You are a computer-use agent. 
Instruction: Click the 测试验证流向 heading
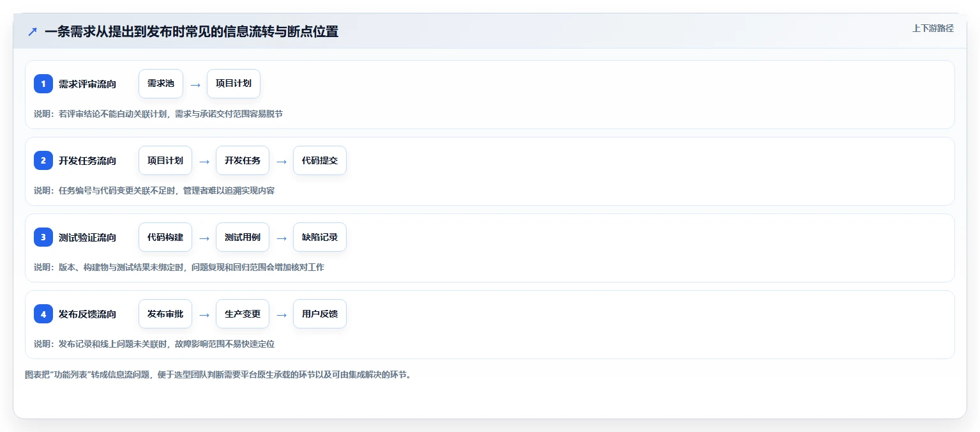[87, 237]
